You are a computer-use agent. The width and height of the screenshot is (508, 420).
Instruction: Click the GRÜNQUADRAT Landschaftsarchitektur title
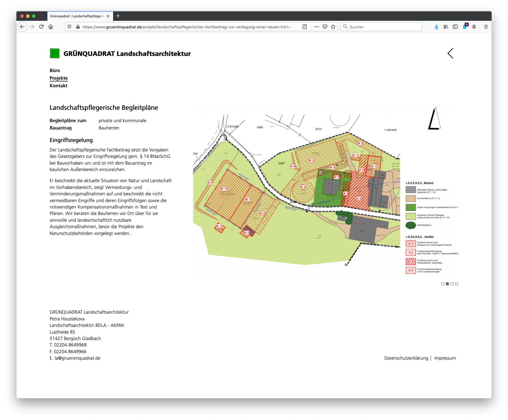(127, 54)
